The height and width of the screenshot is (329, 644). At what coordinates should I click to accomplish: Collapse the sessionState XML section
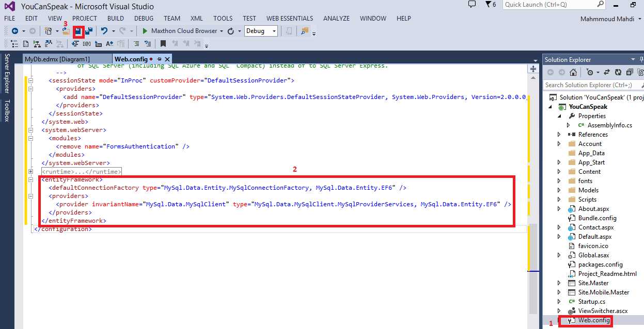(x=31, y=80)
